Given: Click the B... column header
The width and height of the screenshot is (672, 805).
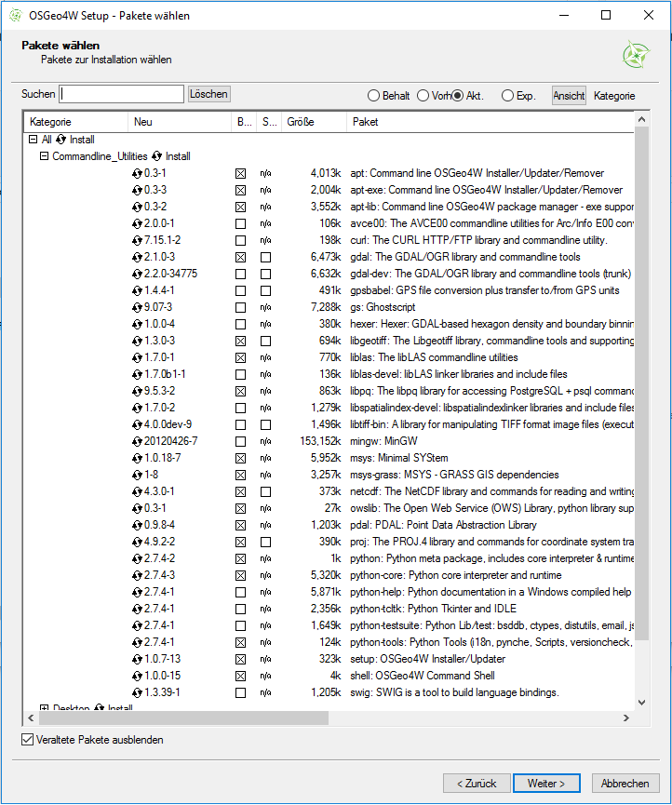Looking at the screenshot, I should [244, 122].
